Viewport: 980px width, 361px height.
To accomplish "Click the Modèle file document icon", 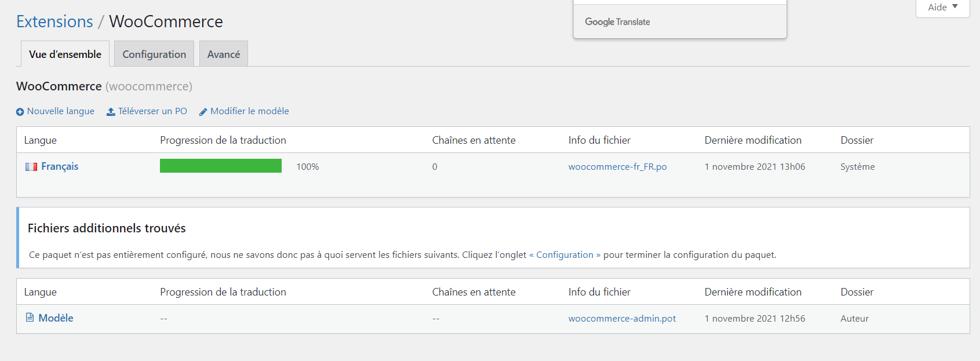I will coord(30,318).
